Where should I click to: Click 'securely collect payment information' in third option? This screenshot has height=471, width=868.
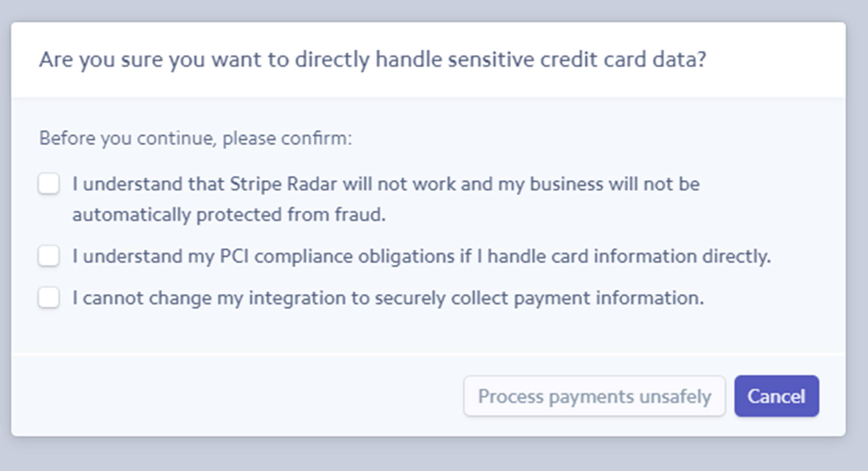tap(539, 298)
